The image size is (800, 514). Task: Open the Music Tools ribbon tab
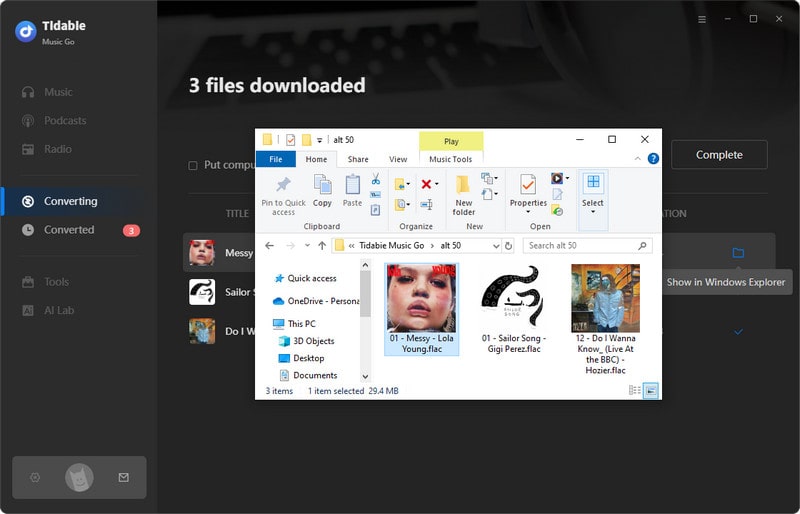point(451,159)
